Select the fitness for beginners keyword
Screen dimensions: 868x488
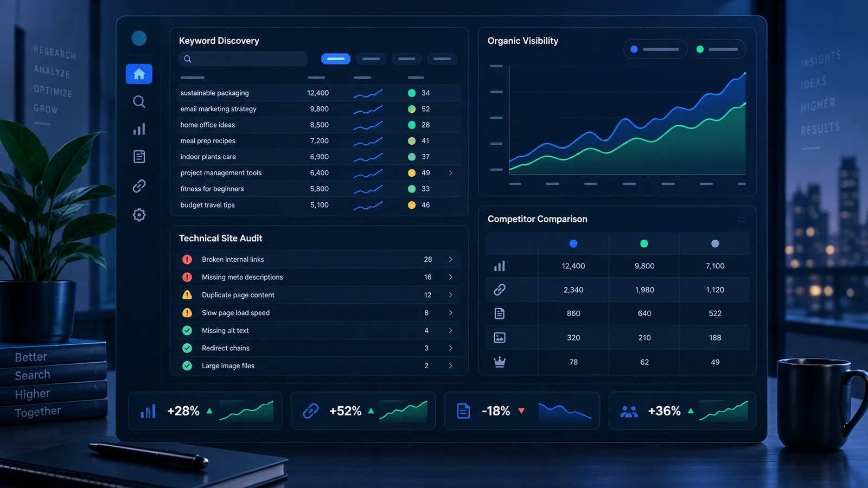click(212, 189)
